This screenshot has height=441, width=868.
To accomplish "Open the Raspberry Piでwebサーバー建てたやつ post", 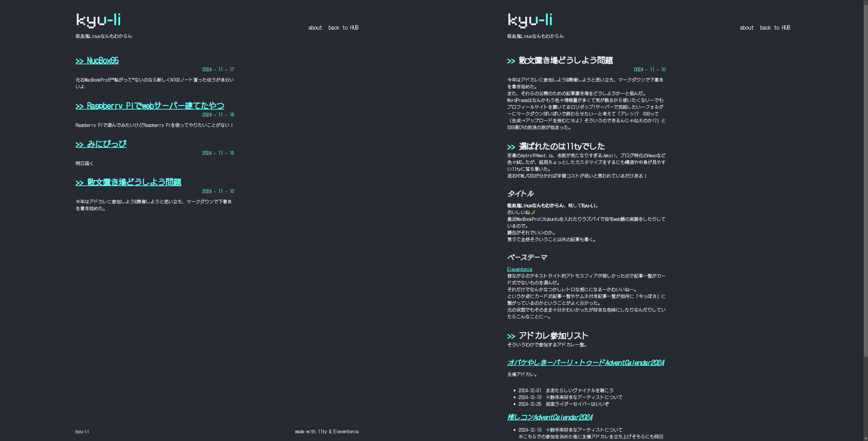I will [x=150, y=105].
